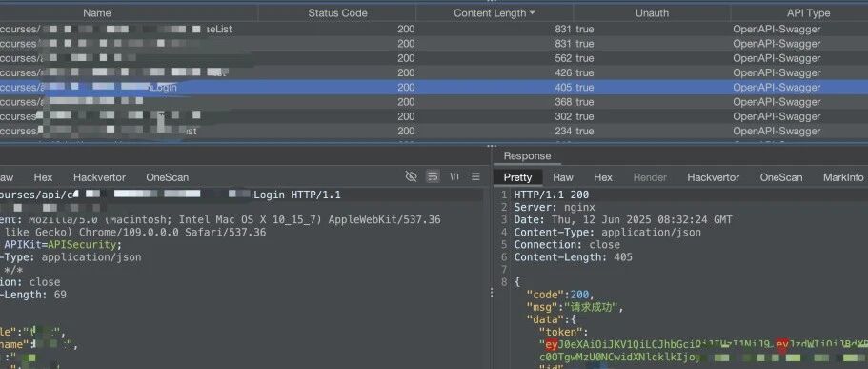Click the "code":200 JSON line
This screenshot has height=369, width=868.
tap(560, 295)
